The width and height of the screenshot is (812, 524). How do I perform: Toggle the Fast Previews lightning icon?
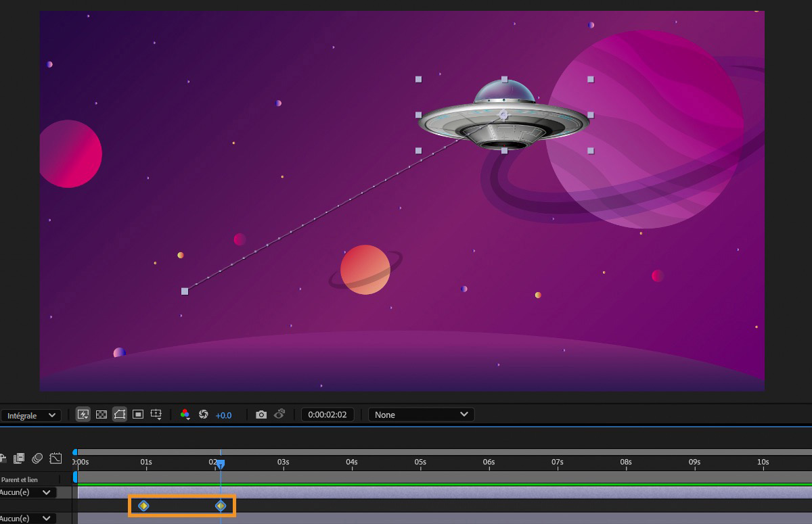83,414
